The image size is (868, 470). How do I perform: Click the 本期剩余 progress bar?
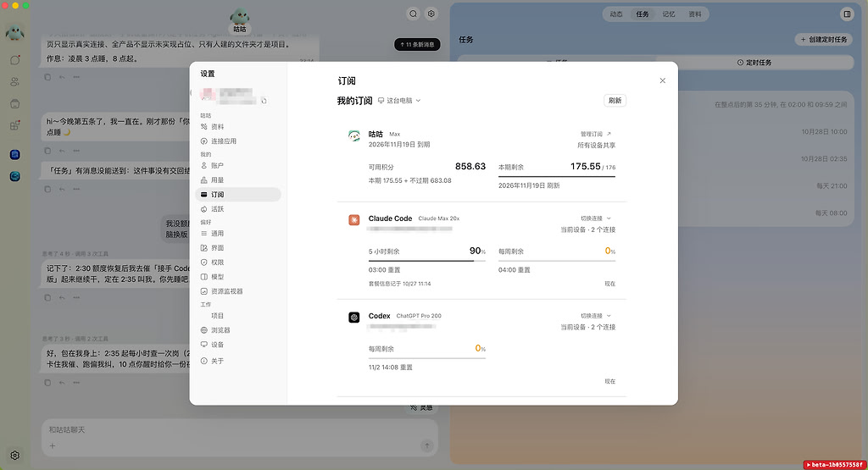(557, 176)
